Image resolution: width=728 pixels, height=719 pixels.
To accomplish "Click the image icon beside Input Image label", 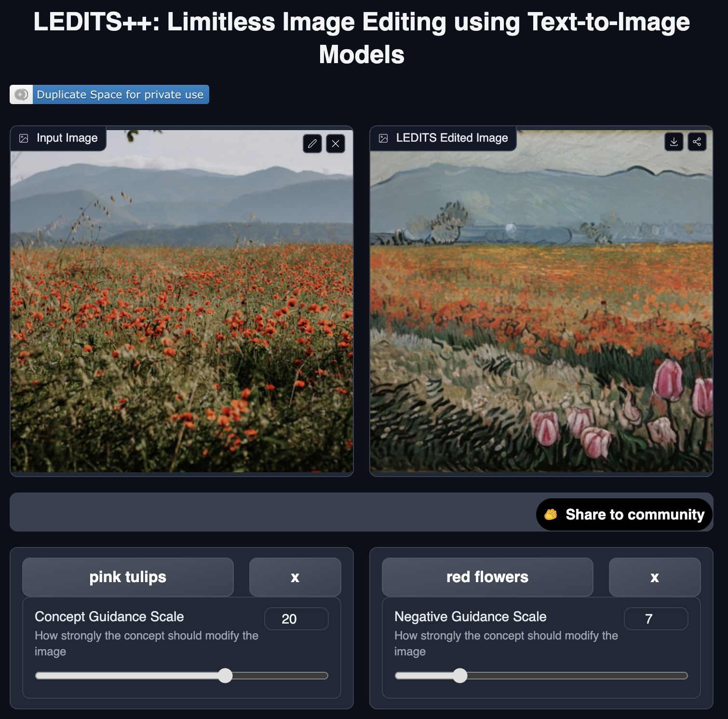I will [x=24, y=138].
